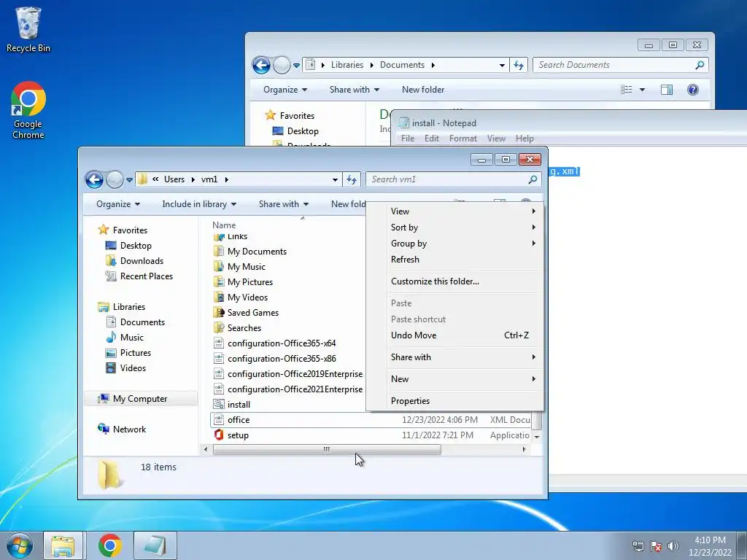Open Include in library dropdown
747x560 pixels.
(199, 204)
